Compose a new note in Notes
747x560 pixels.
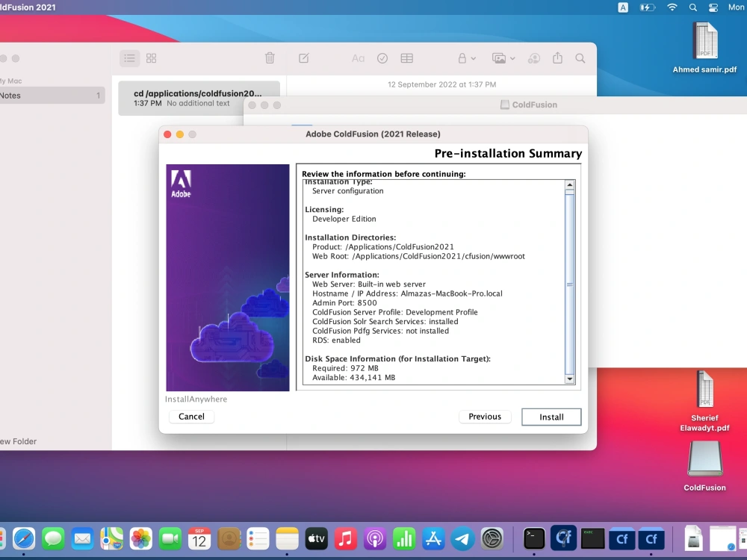(304, 58)
